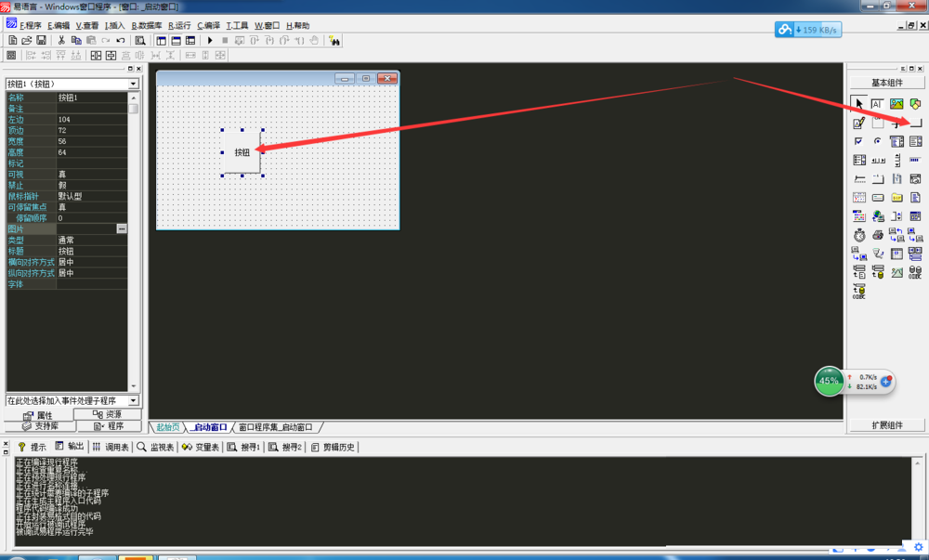Screen dimensions: 929x560
Task: Switch to the 程序 panel tab
Action: click(109, 425)
